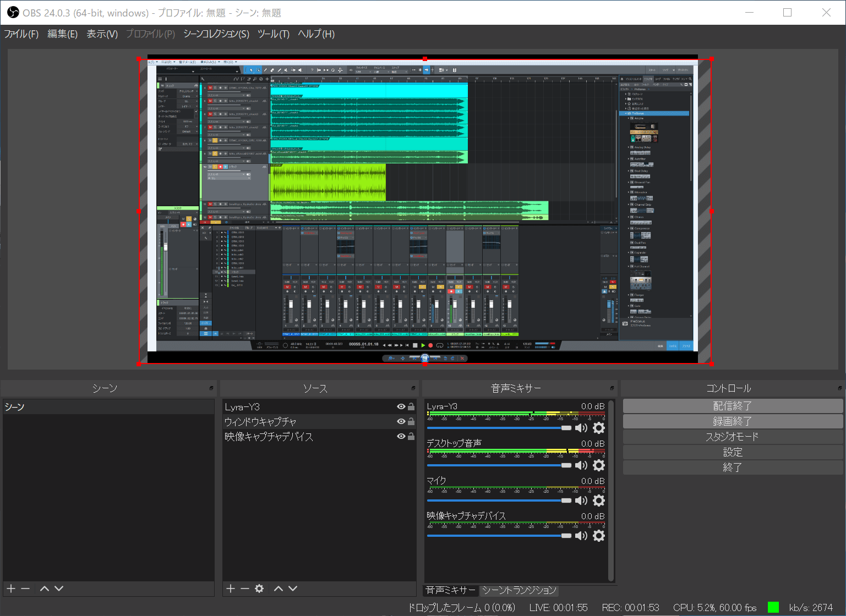This screenshot has width=846, height=616.
Task: Click the REC: 00:01:53 status text
Action: coord(630,608)
